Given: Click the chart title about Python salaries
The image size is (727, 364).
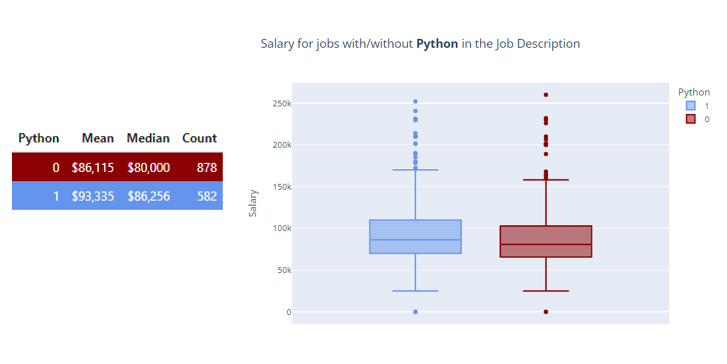Looking at the screenshot, I should 420,44.
